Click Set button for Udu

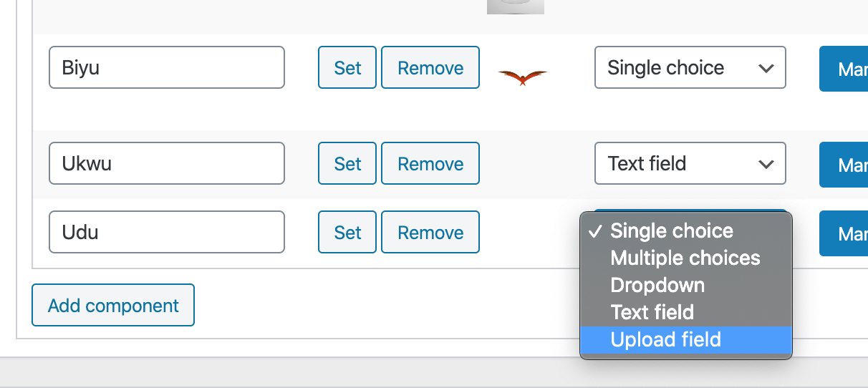(x=347, y=232)
